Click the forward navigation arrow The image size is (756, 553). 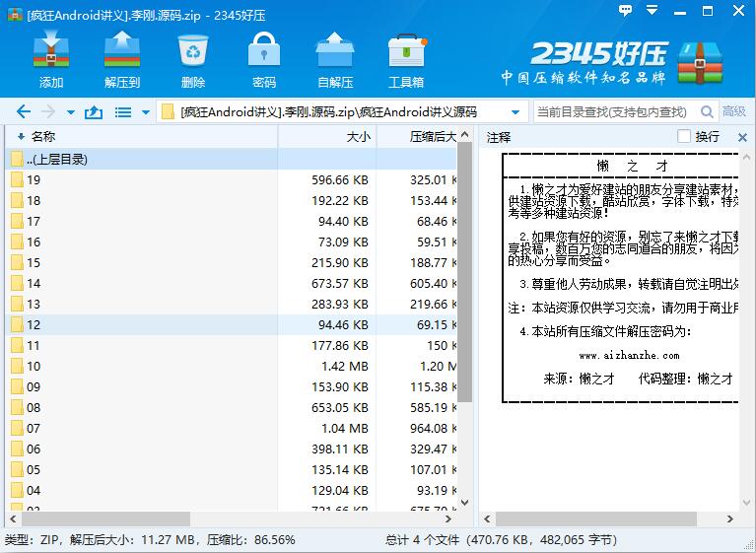[48, 111]
